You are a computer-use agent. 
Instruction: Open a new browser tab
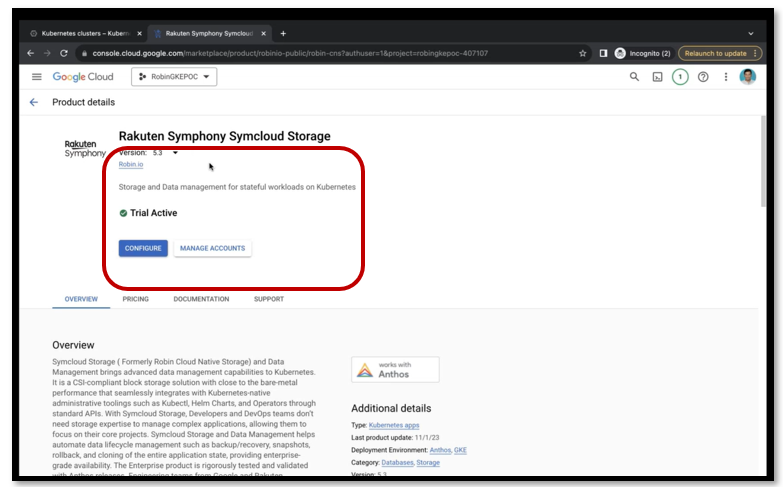(x=283, y=33)
